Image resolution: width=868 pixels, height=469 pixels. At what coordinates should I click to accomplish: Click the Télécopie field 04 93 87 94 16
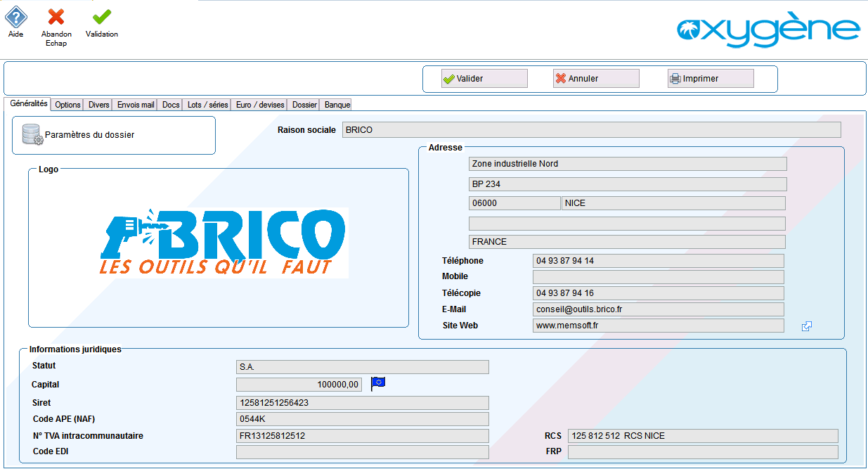(x=659, y=293)
